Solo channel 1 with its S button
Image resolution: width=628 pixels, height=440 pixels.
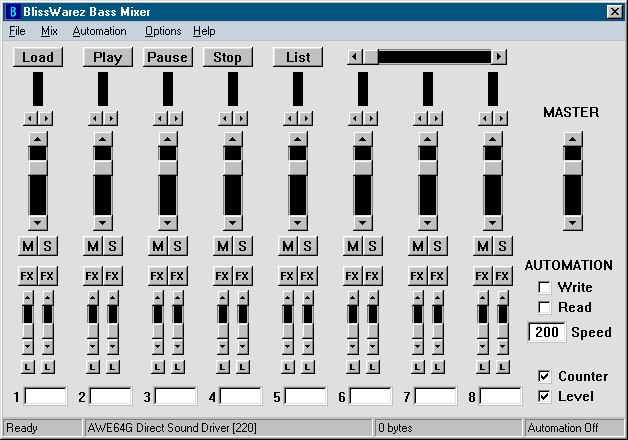point(48,246)
